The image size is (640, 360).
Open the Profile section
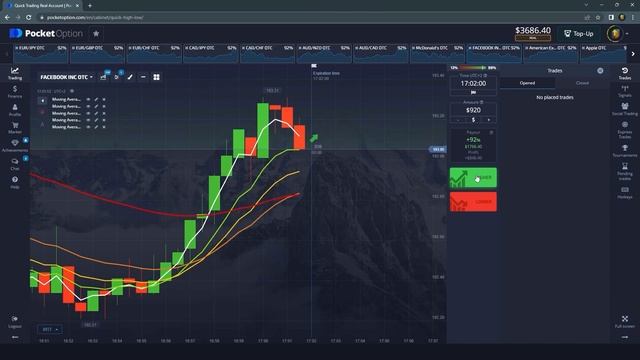[x=15, y=110]
